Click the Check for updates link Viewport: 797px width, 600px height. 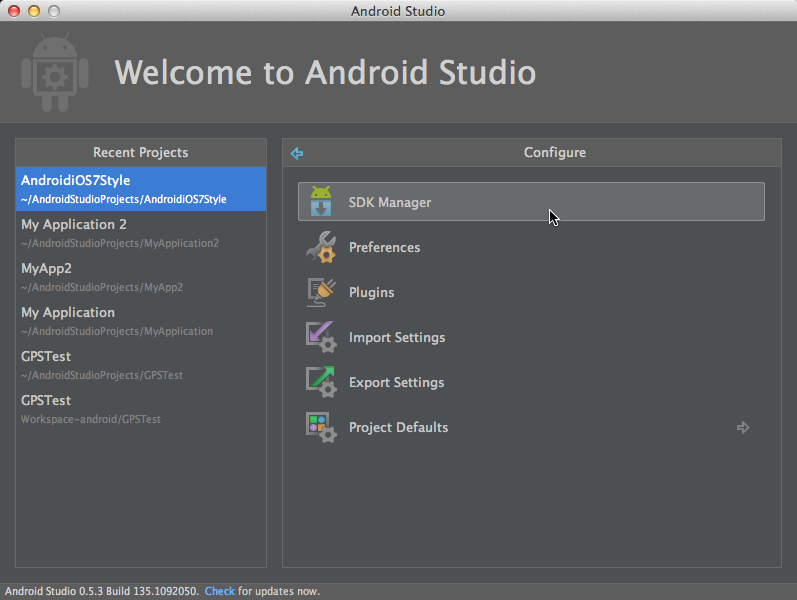pos(219,591)
